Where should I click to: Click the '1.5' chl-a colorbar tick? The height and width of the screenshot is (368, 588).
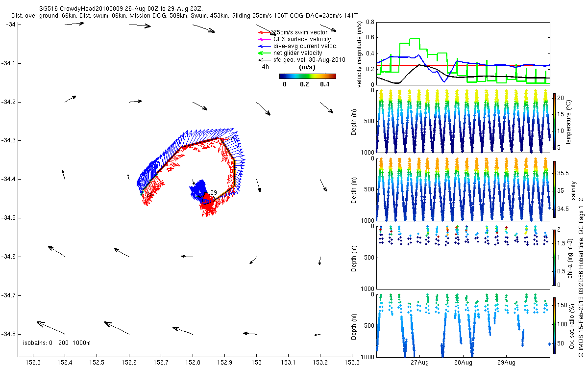coord(562,243)
